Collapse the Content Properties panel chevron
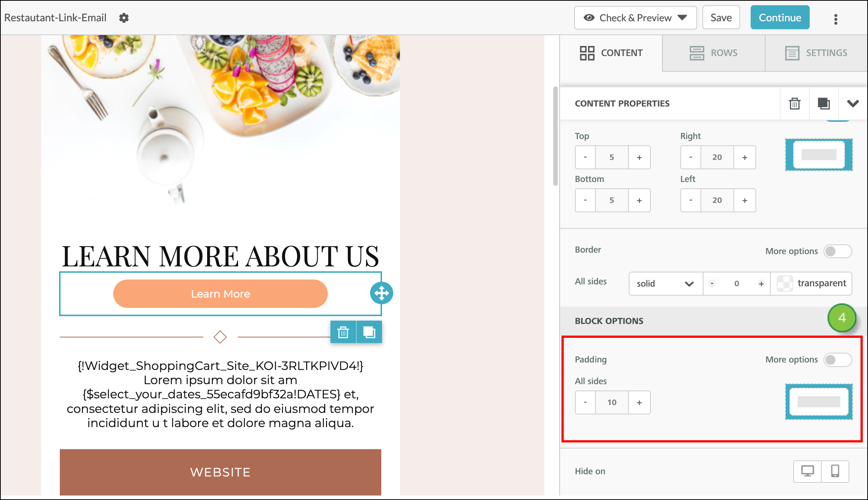 [x=852, y=104]
